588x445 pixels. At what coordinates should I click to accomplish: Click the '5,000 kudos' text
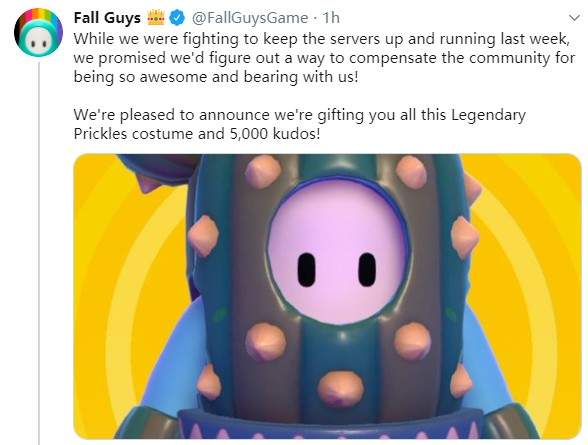tap(272, 133)
